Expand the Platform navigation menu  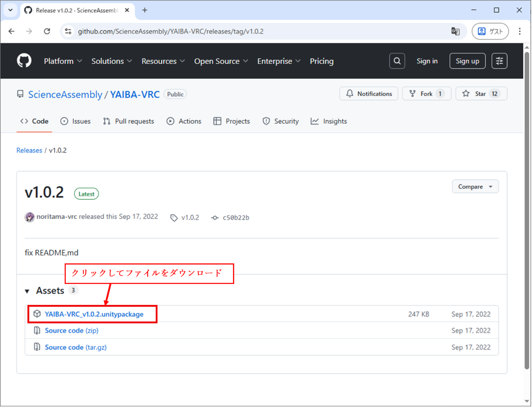pyautogui.click(x=63, y=61)
